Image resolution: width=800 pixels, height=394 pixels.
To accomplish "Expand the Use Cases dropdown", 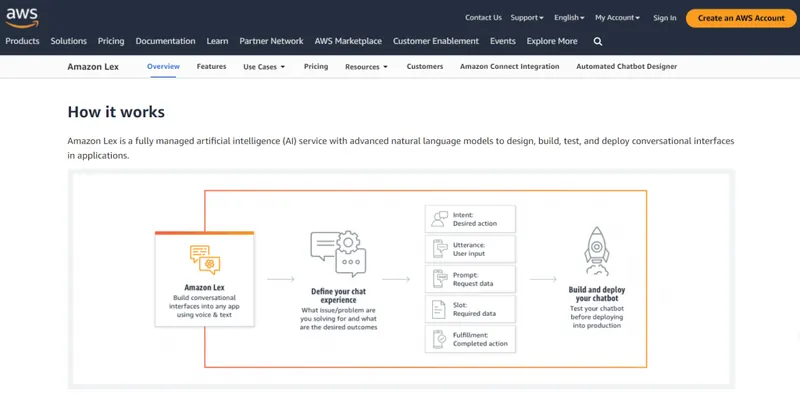I will [264, 67].
